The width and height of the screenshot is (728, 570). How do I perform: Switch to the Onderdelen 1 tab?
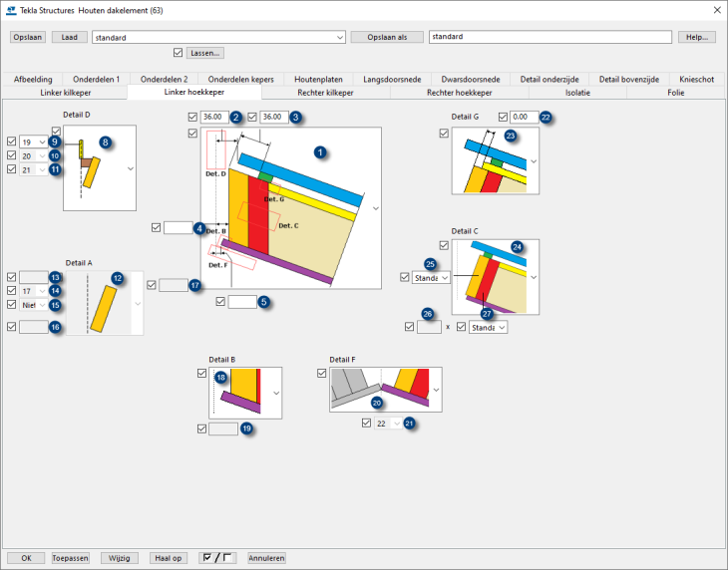(96, 80)
